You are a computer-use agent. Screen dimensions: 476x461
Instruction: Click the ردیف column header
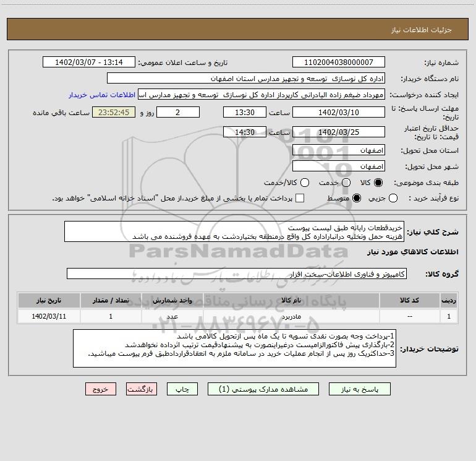click(449, 300)
